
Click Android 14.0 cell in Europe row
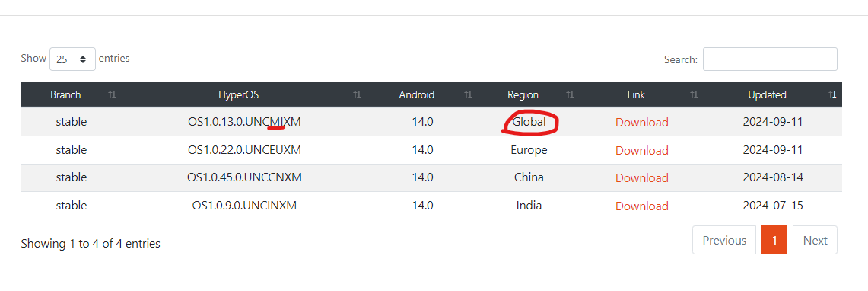422,149
